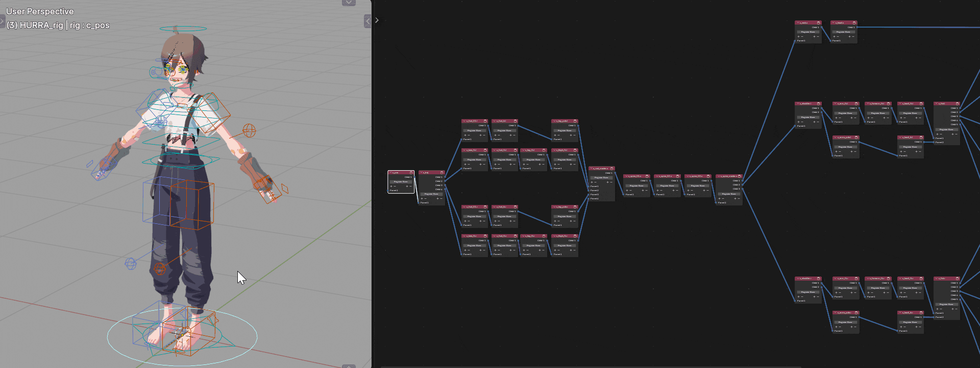Expand the viewport's top header arrow
Viewport: 980px width, 368px height.
point(349,3)
